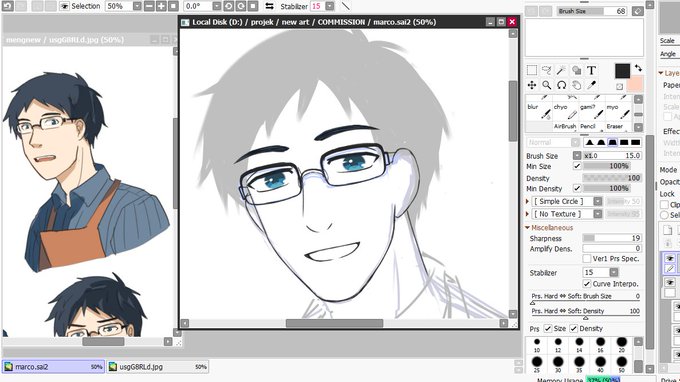Select the sharpest brush edge shape
The width and height of the screenshot is (680, 382).
(x=635, y=142)
